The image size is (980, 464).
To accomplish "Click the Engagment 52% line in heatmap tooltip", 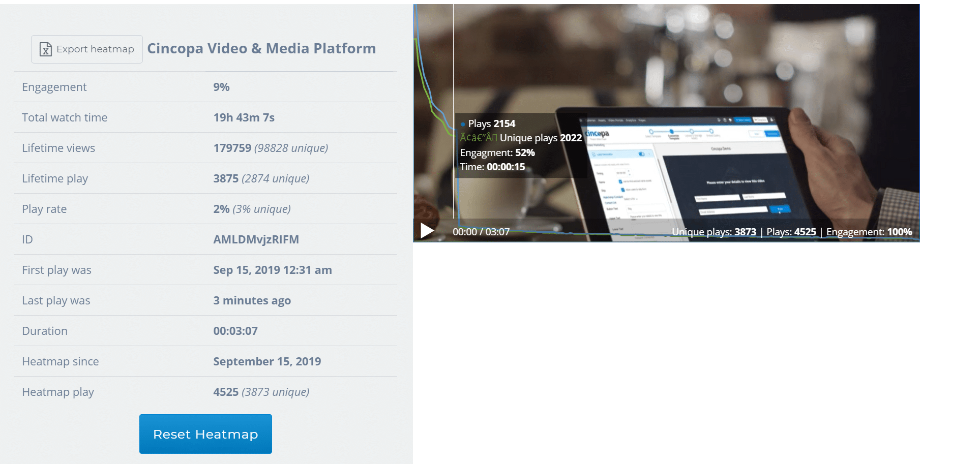I will [x=497, y=152].
